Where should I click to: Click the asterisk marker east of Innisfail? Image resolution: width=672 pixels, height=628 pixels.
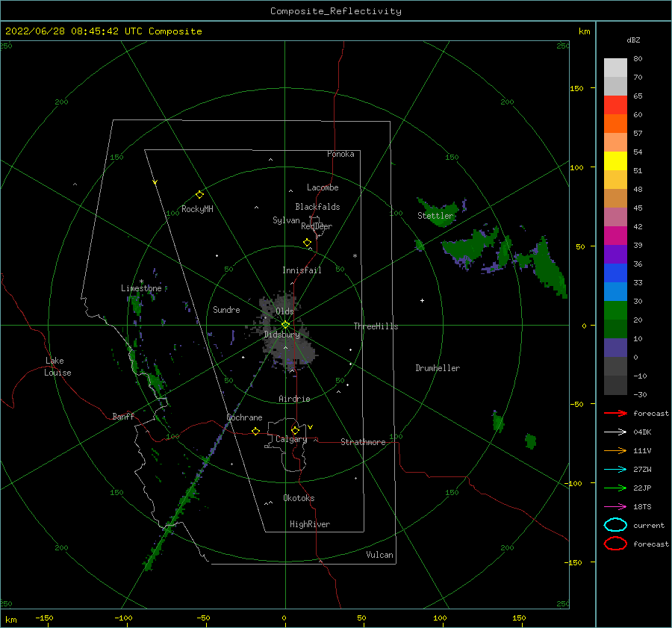355,256
